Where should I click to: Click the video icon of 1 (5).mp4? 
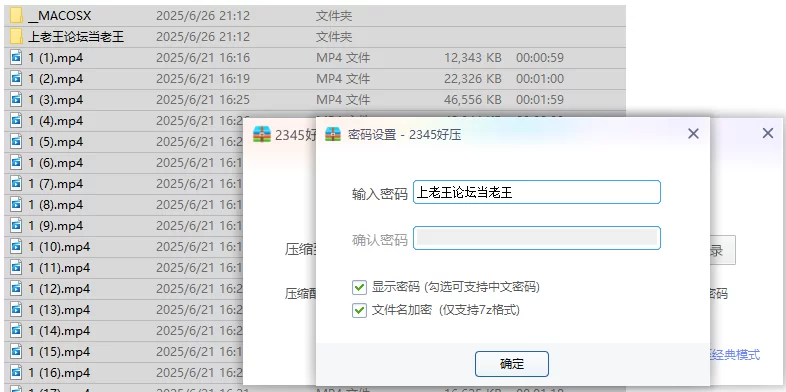(17, 142)
